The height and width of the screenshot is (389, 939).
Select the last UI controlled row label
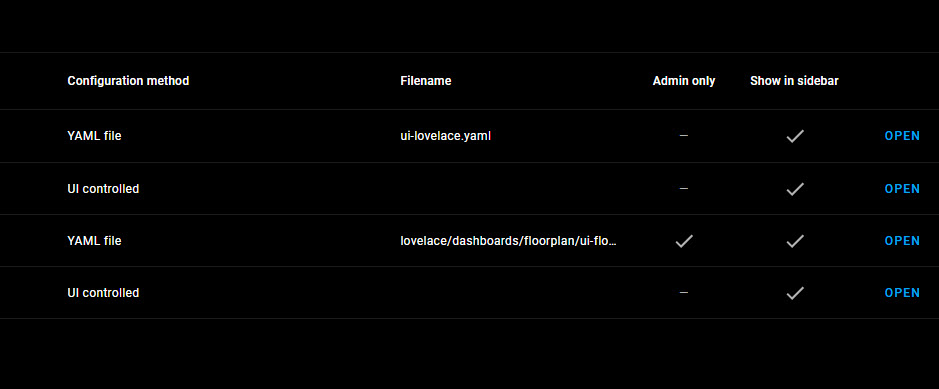pyautogui.click(x=103, y=293)
